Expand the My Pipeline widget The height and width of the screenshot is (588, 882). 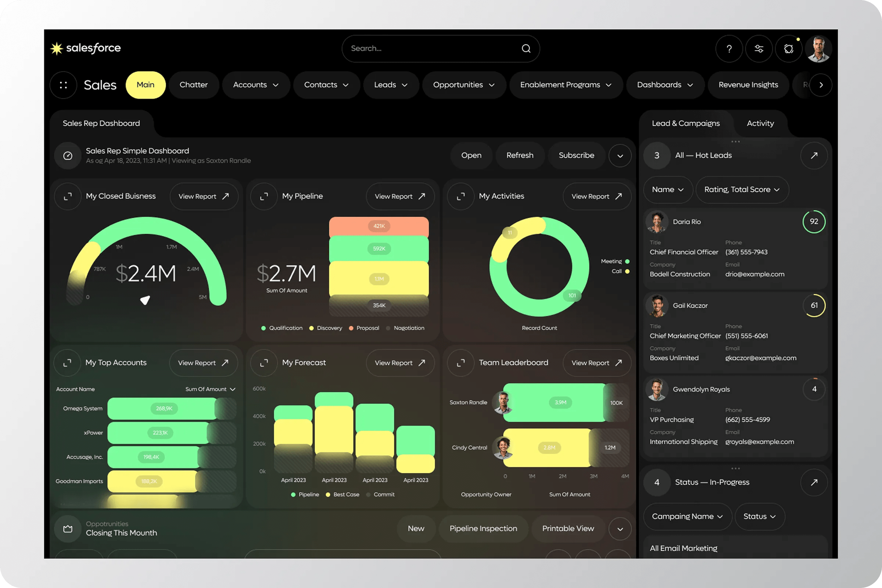264,196
